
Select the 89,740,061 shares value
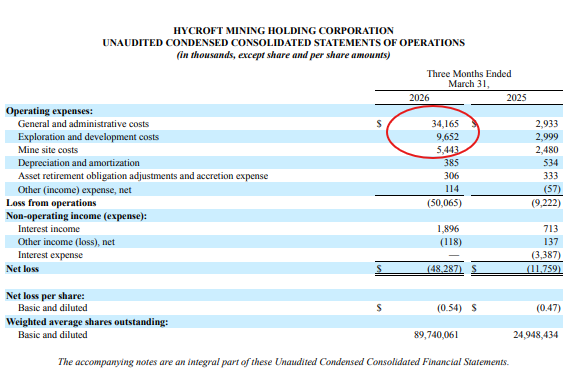point(436,335)
